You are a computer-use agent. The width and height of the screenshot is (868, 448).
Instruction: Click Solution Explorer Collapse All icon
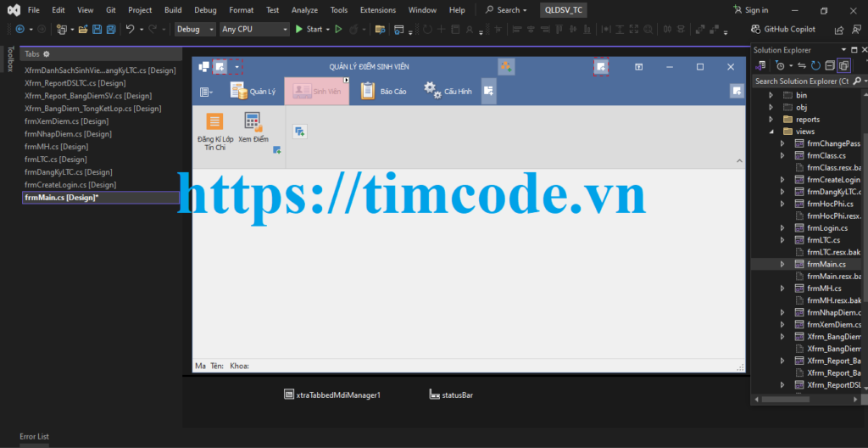[x=829, y=65]
